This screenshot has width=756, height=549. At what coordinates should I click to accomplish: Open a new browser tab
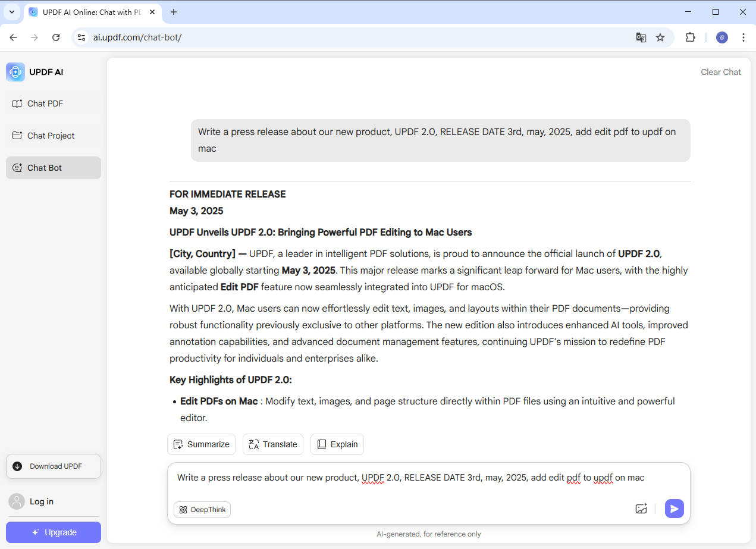(x=174, y=12)
